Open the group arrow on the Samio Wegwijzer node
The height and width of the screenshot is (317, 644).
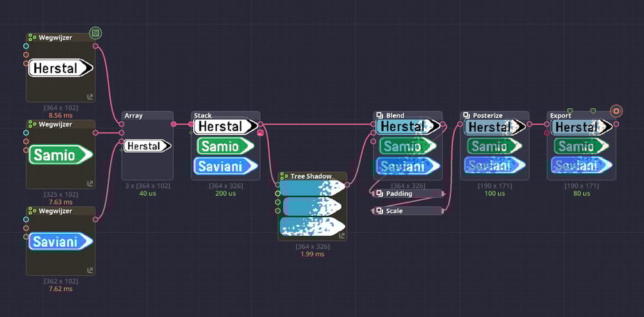(x=90, y=184)
